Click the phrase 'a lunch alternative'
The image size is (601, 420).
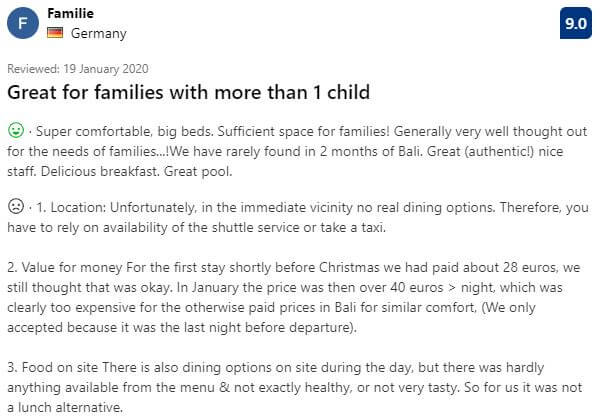point(65,407)
